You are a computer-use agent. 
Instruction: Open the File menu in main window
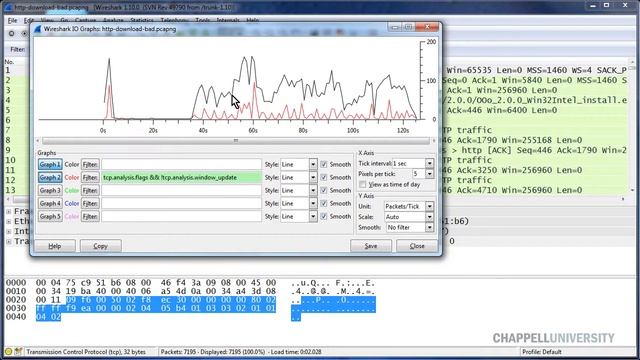tap(12, 20)
